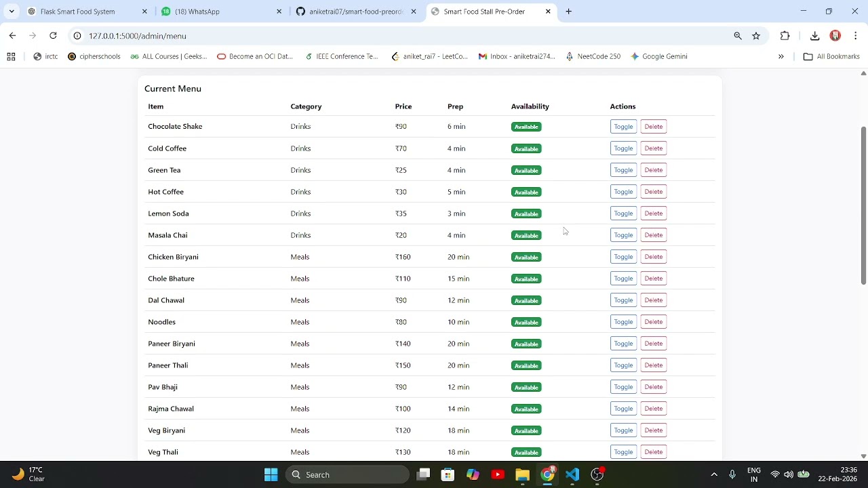
Task: Toggle availability of Veg Biryani
Action: (623, 430)
